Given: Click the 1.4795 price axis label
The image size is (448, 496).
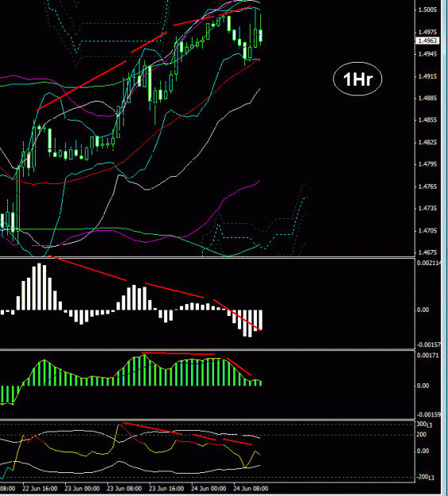Looking at the screenshot, I should 427,164.
